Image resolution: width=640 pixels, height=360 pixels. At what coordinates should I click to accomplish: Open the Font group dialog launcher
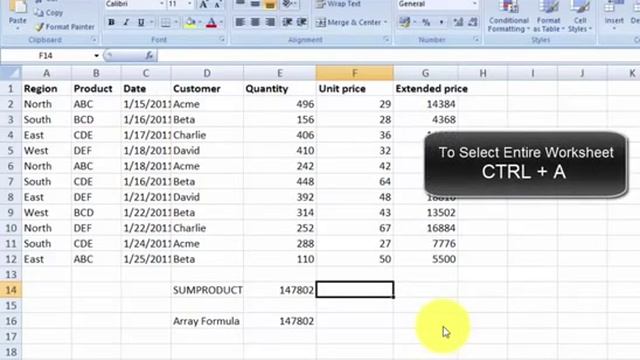[222, 40]
